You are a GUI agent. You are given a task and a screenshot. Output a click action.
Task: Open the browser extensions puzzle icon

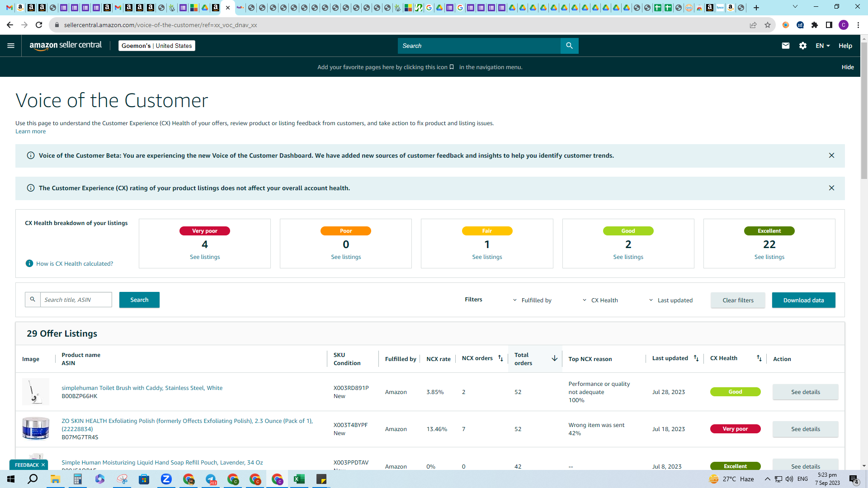815,25
